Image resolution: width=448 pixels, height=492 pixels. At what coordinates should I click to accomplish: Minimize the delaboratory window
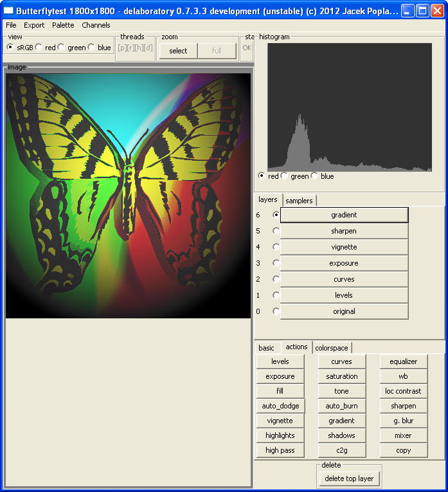(x=408, y=11)
